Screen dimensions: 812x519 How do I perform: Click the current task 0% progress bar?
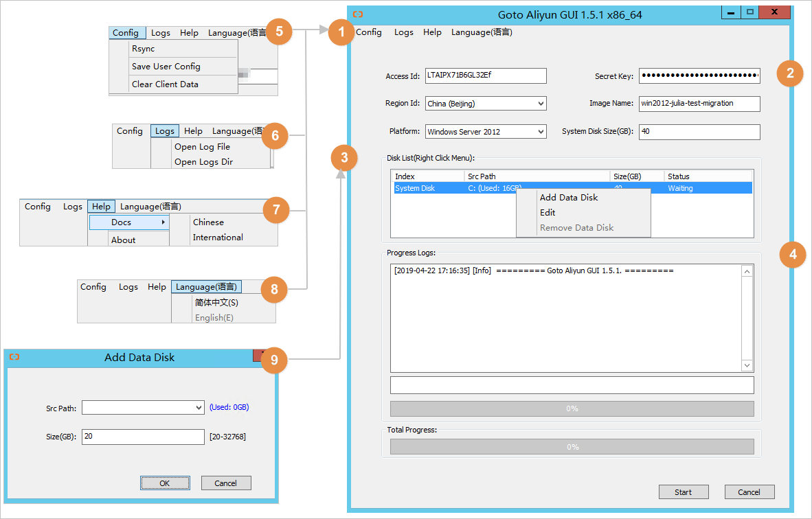pos(572,408)
